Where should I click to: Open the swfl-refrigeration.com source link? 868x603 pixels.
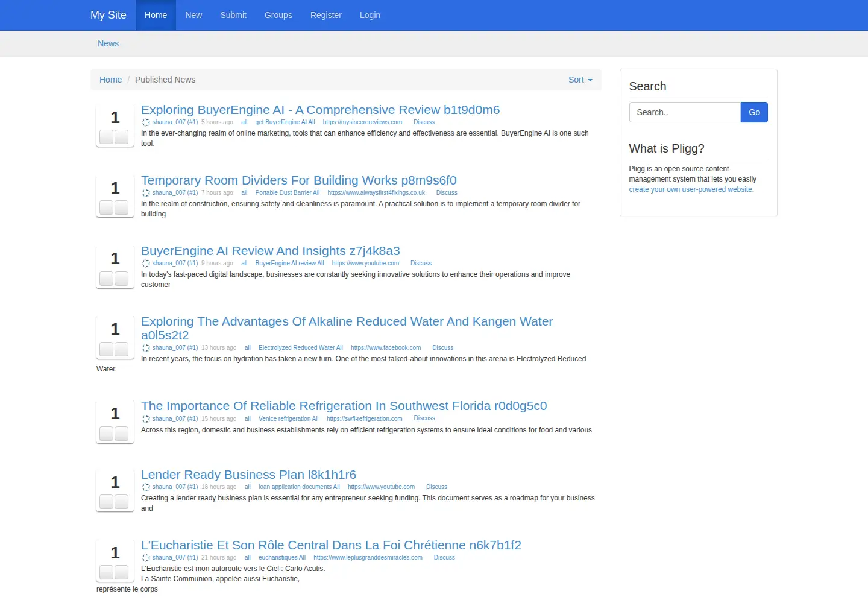click(x=365, y=419)
